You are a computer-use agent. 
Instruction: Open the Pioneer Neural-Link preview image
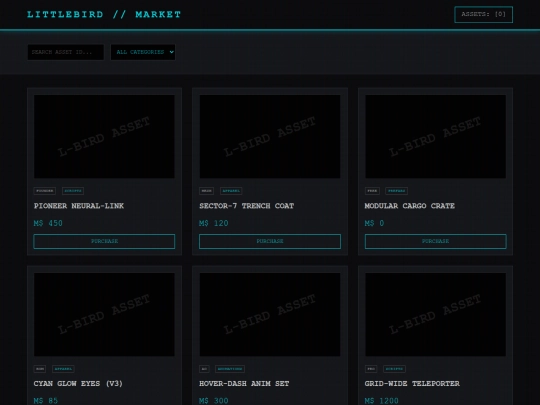[x=104, y=137]
